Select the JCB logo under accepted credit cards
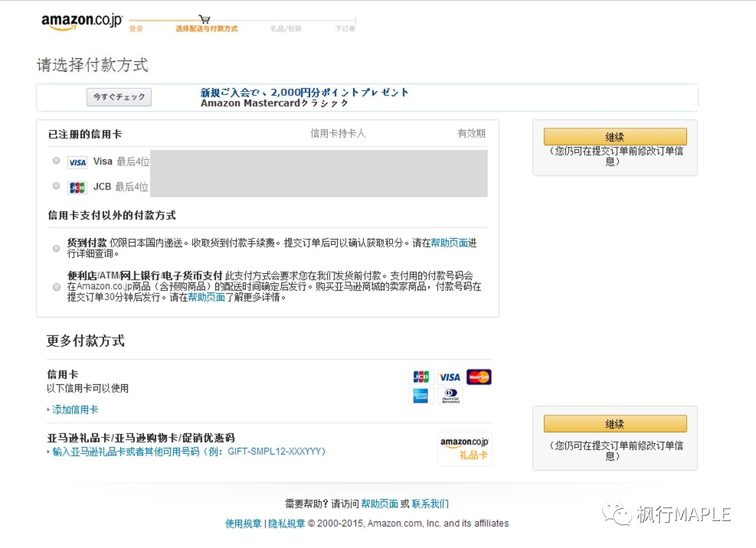 pyautogui.click(x=421, y=377)
